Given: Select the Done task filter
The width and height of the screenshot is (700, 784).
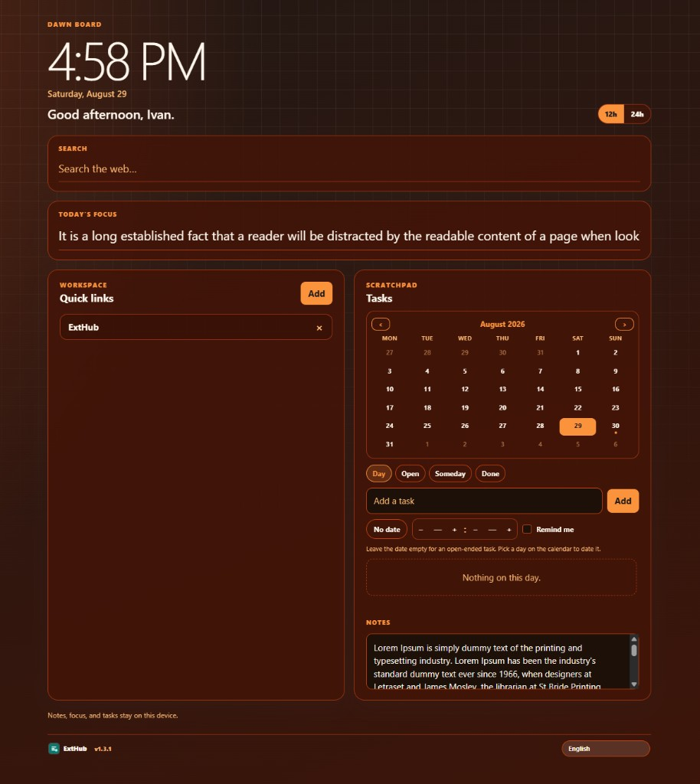Looking at the screenshot, I should coord(490,473).
